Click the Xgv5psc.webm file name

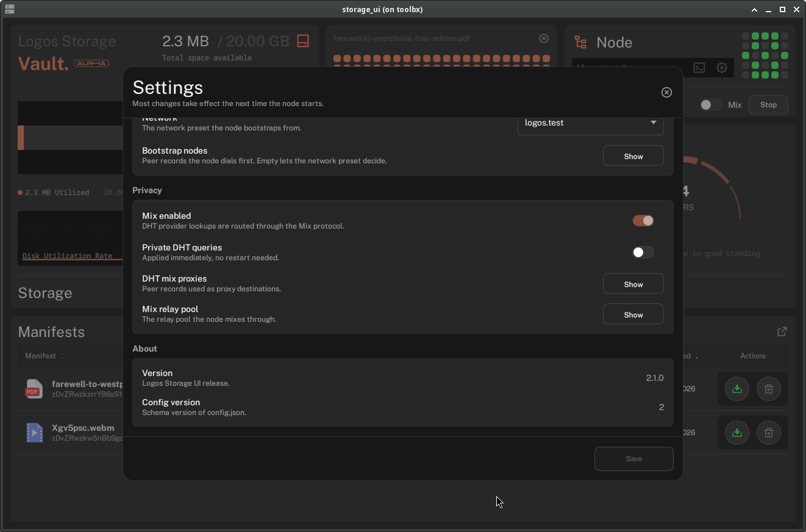83,428
